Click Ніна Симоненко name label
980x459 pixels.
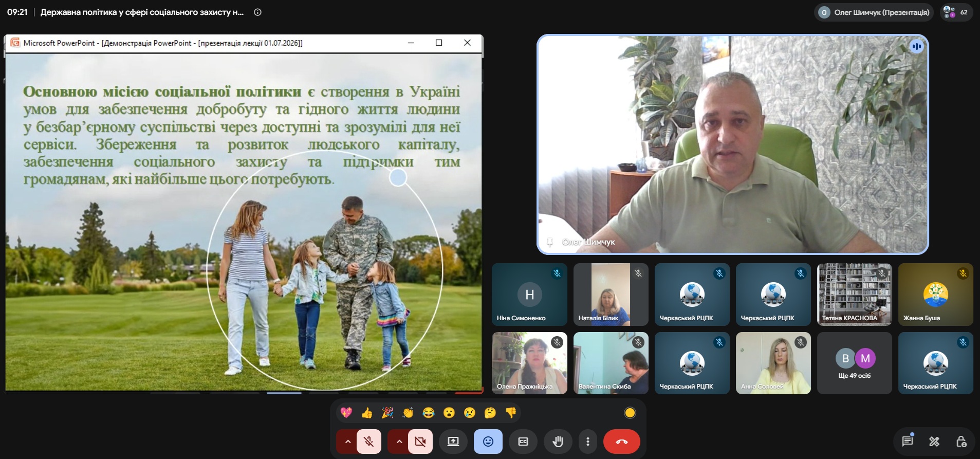click(x=521, y=318)
